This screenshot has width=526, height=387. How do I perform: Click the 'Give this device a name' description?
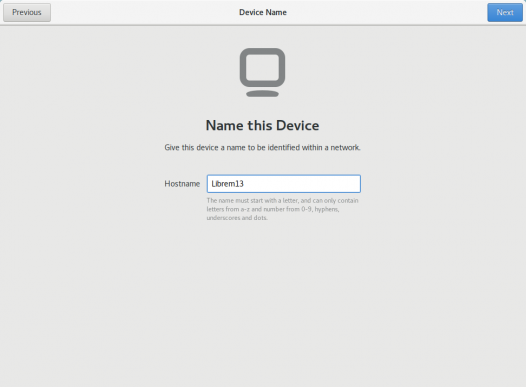(262, 148)
